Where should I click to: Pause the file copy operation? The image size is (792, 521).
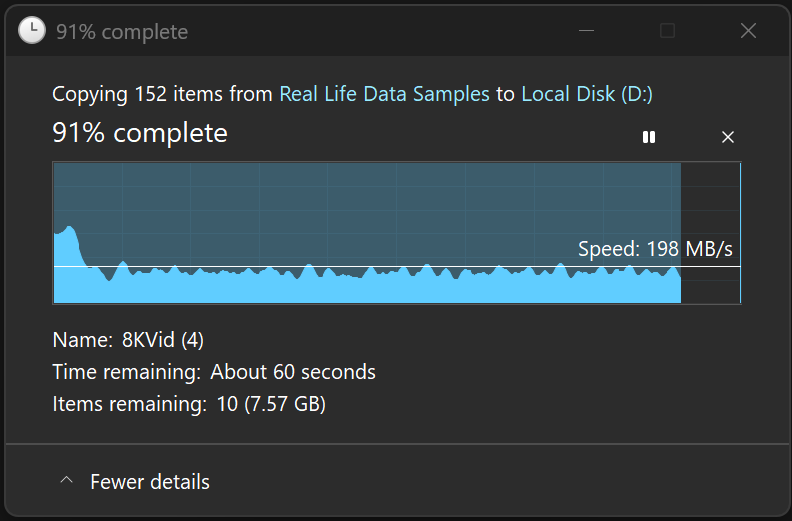(x=649, y=137)
